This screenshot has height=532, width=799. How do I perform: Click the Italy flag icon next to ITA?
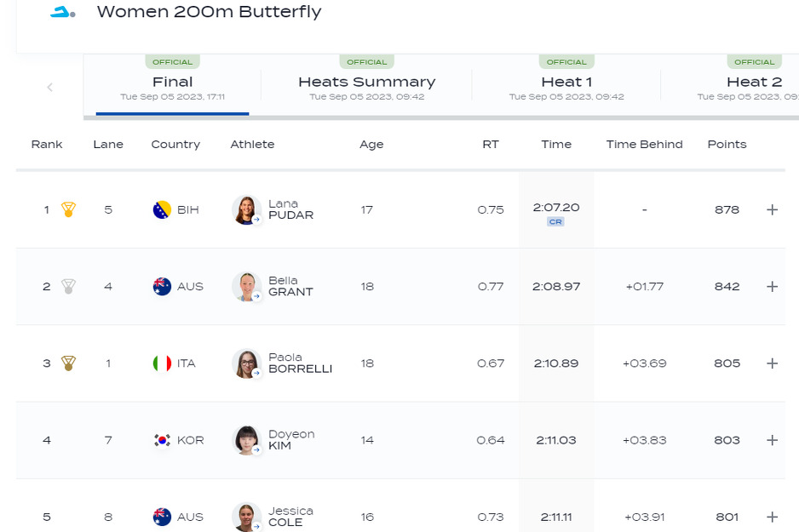[x=162, y=363]
